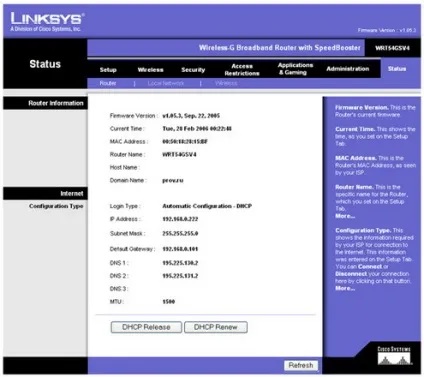Click the DNS 3 label

[x=119, y=289]
